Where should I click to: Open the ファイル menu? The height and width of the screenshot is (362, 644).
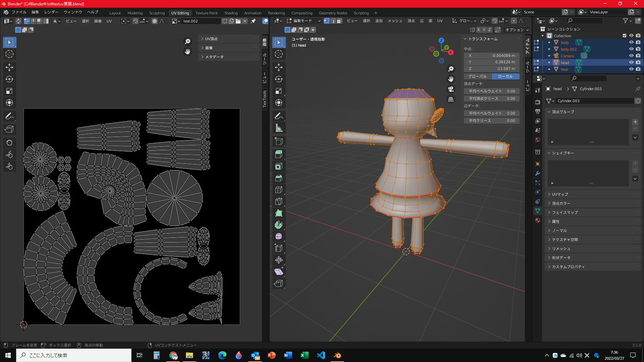pyautogui.click(x=19, y=12)
